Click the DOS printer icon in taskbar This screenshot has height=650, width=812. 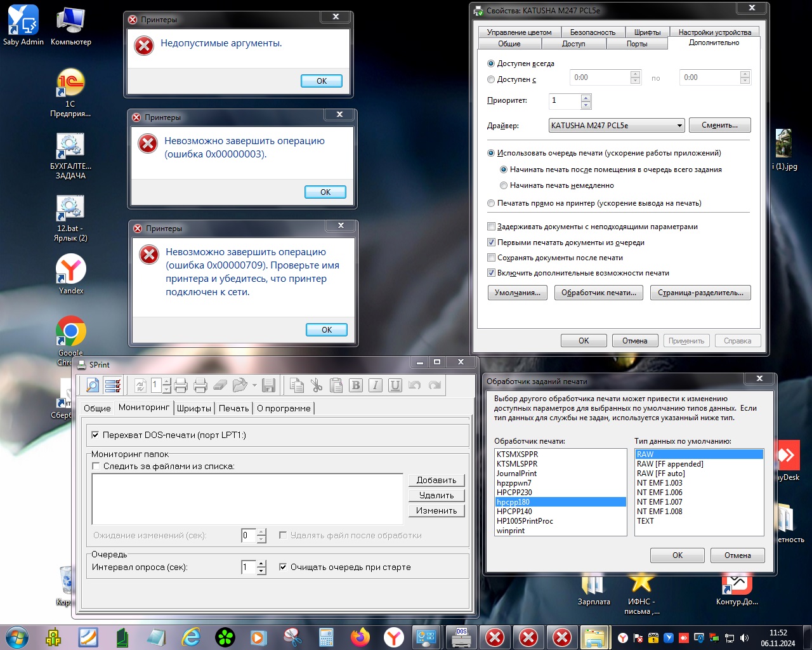(x=462, y=637)
